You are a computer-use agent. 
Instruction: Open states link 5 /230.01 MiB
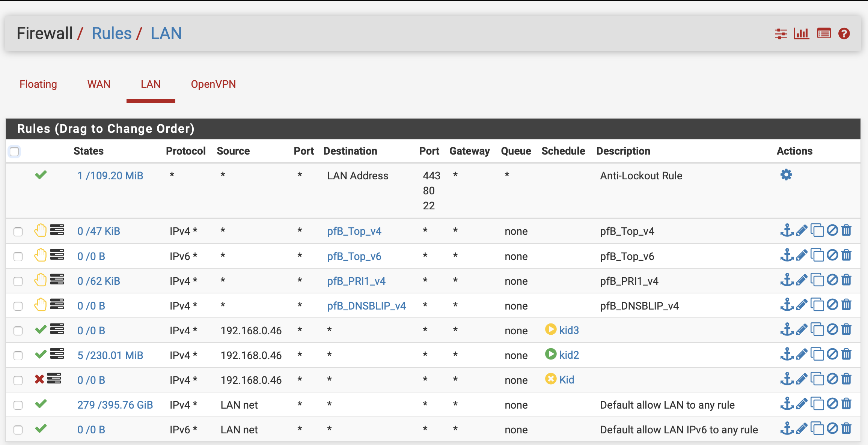point(110,355)
